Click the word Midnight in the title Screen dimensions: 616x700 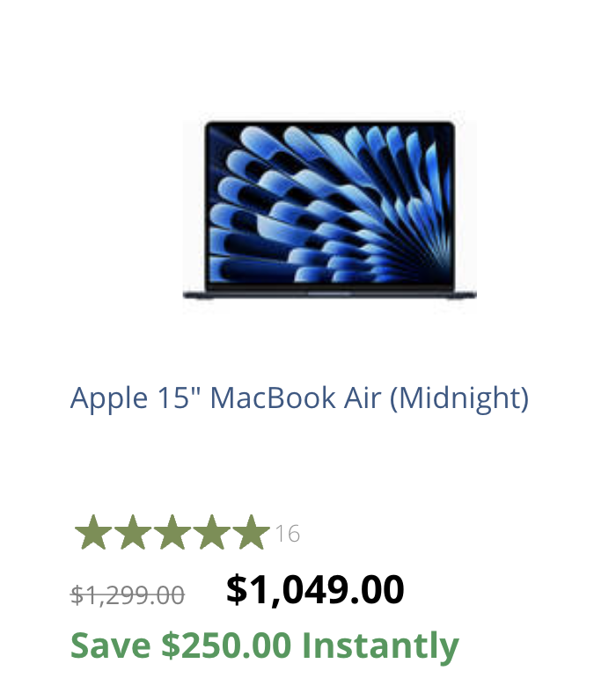[459, 398]
